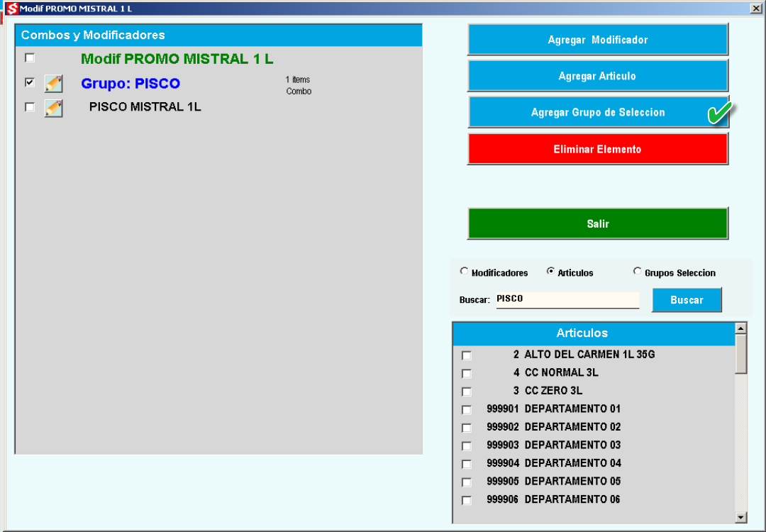Click the Buscar search button
The width and height of the screenshot is (766, 532).
point(687,300)
